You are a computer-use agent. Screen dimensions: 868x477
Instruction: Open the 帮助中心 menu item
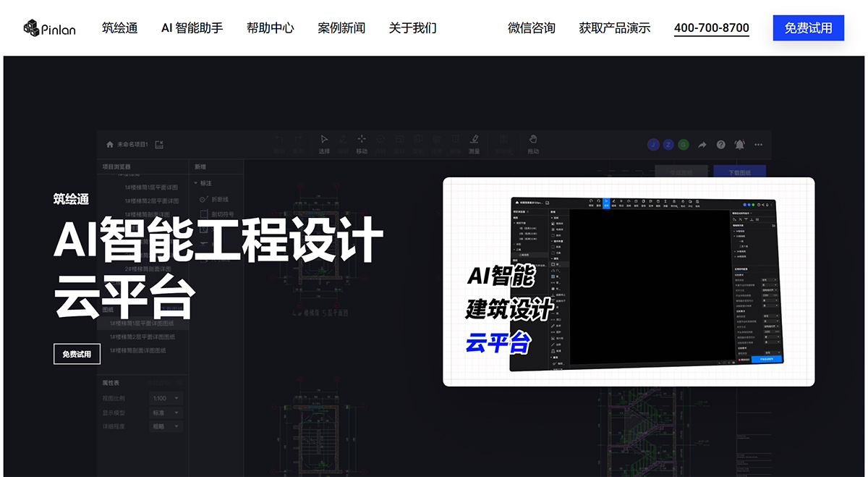(x=270, y=28)
